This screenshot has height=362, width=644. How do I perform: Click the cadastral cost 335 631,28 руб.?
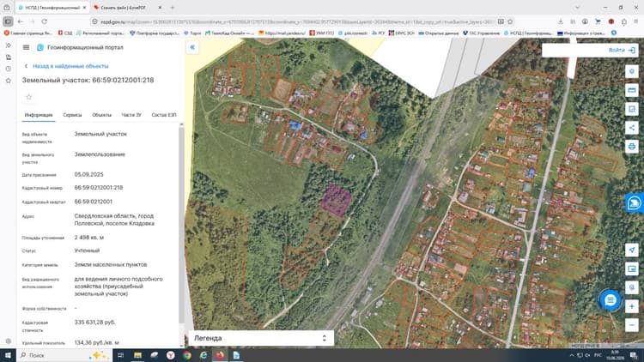point(94,323)
